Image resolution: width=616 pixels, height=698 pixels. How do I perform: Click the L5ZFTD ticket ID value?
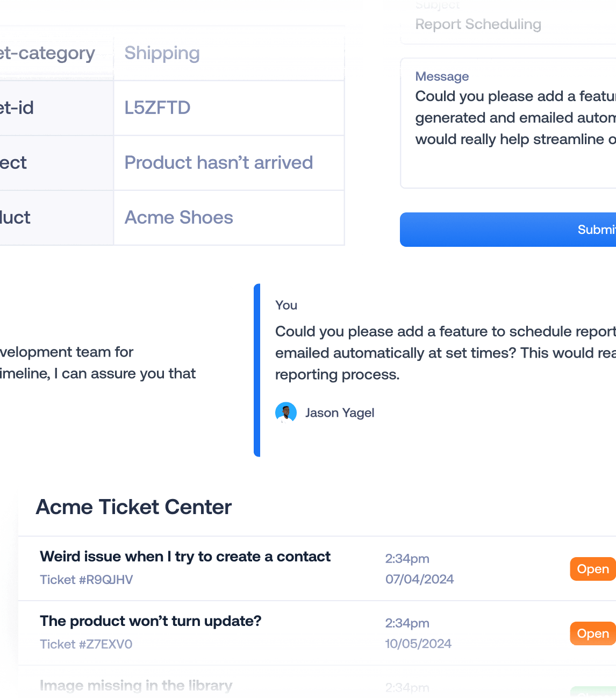click(x=157, y=108)
